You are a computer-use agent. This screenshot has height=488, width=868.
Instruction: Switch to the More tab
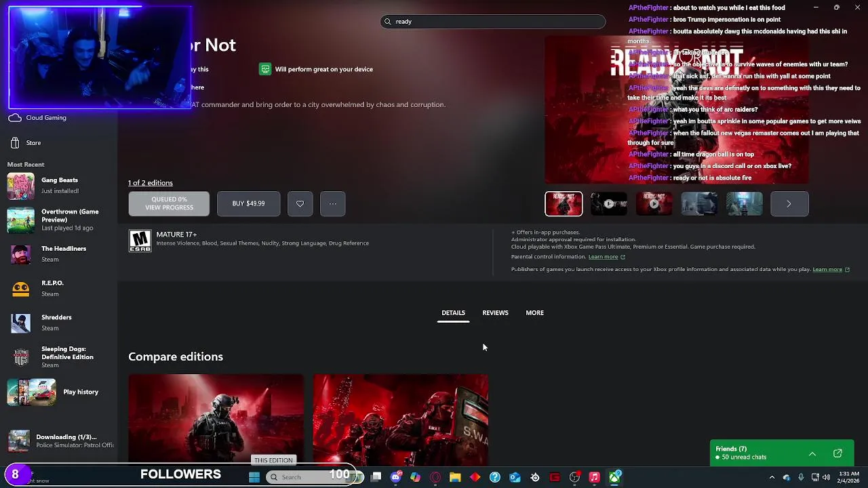(534, 313)
